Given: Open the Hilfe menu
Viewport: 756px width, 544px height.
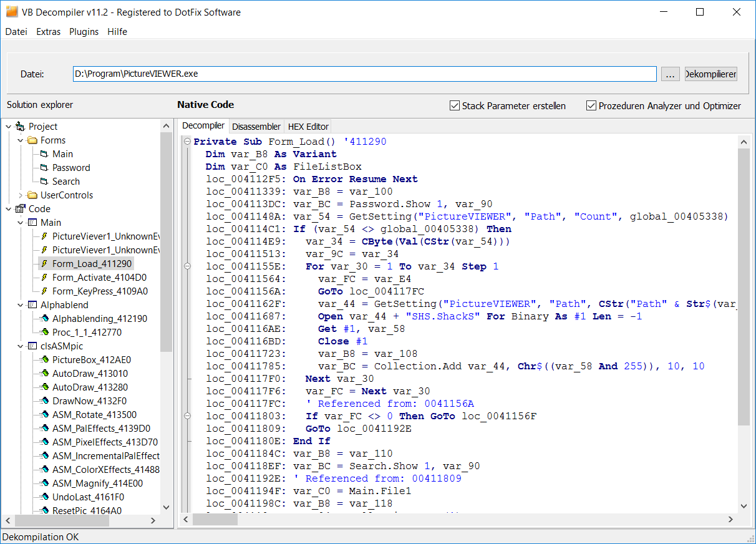Looking at the screenshot, I should pyautogui.click(x=117, y=32).
